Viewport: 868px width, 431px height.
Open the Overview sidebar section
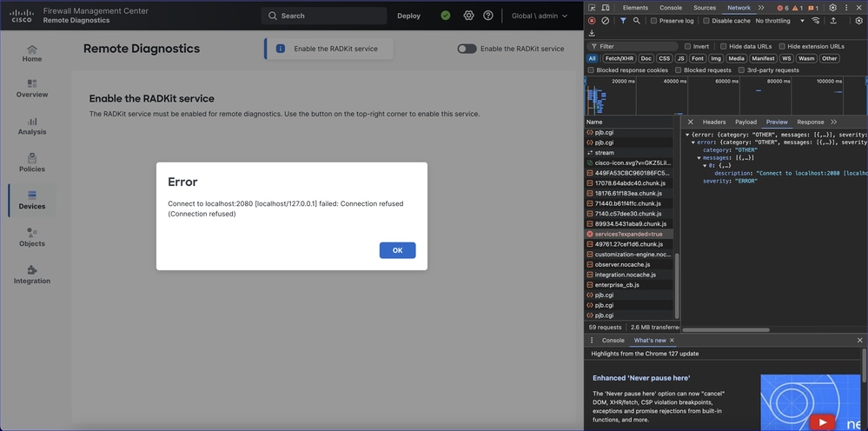[x=32, y=89]
